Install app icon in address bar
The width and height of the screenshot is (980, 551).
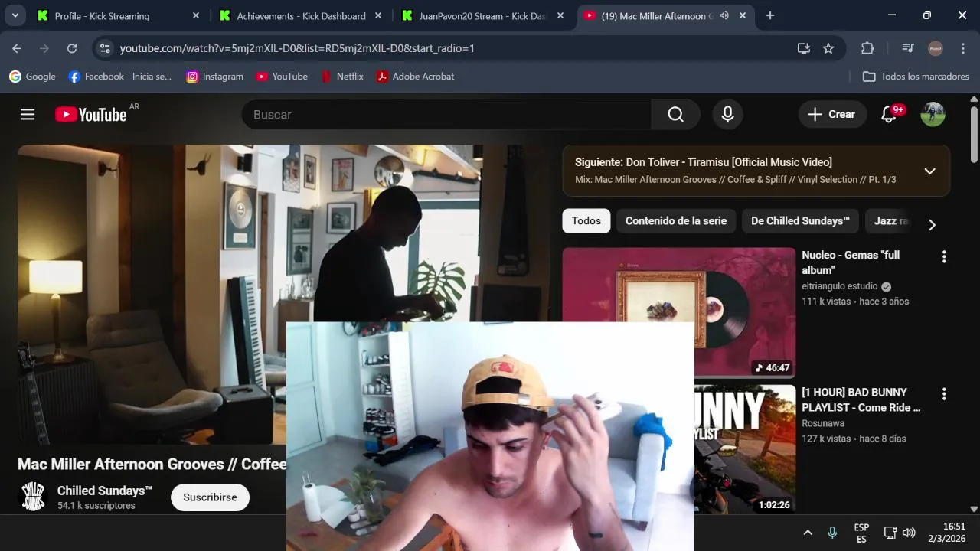(803, 48)
